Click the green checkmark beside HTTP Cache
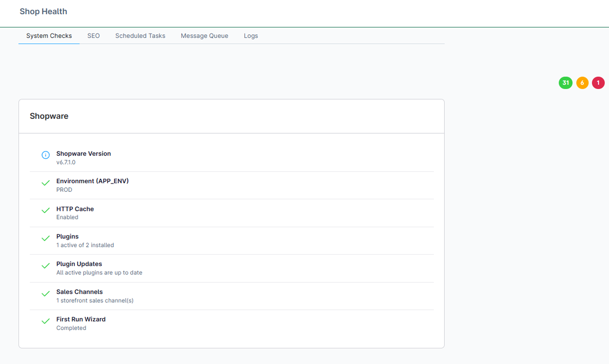Image resolution: width=609 pixels, height=364 pixels. (x=46, y=210)
